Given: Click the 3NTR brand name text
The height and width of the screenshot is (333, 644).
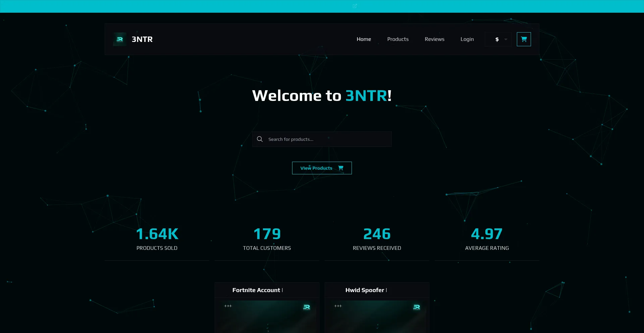Looking at the screenshot, I should click(142, 39).
